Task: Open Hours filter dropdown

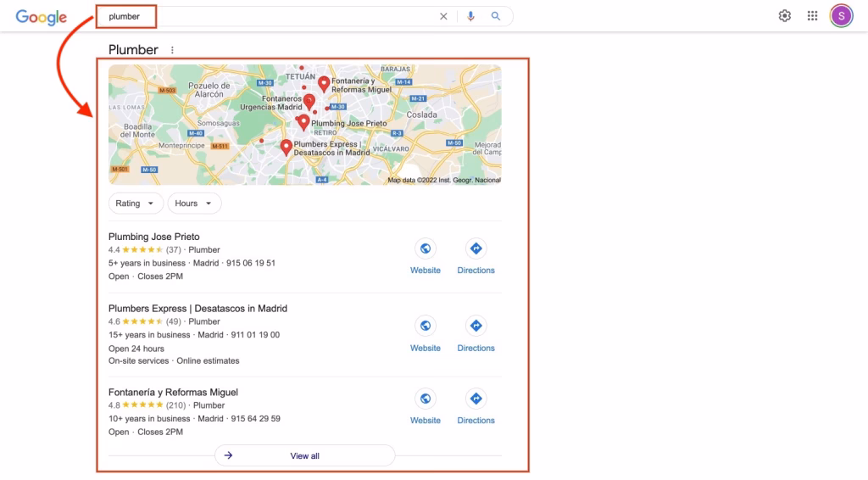Action: 194,204
